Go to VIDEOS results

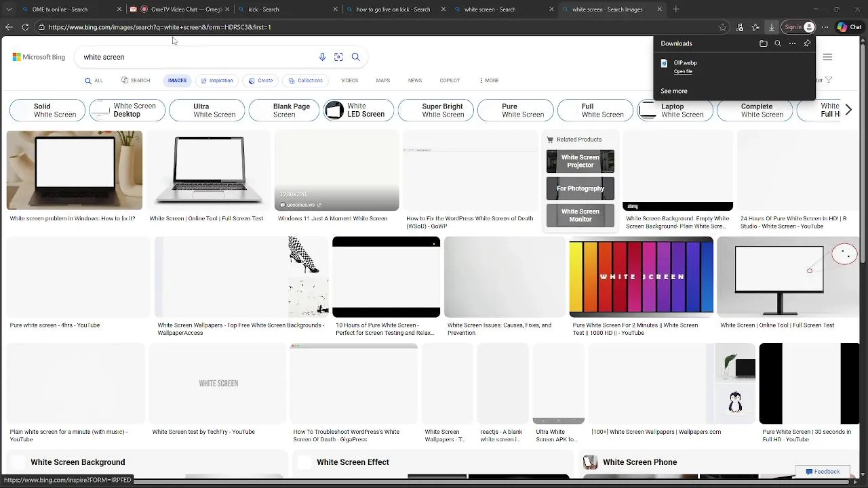point(349,80)
